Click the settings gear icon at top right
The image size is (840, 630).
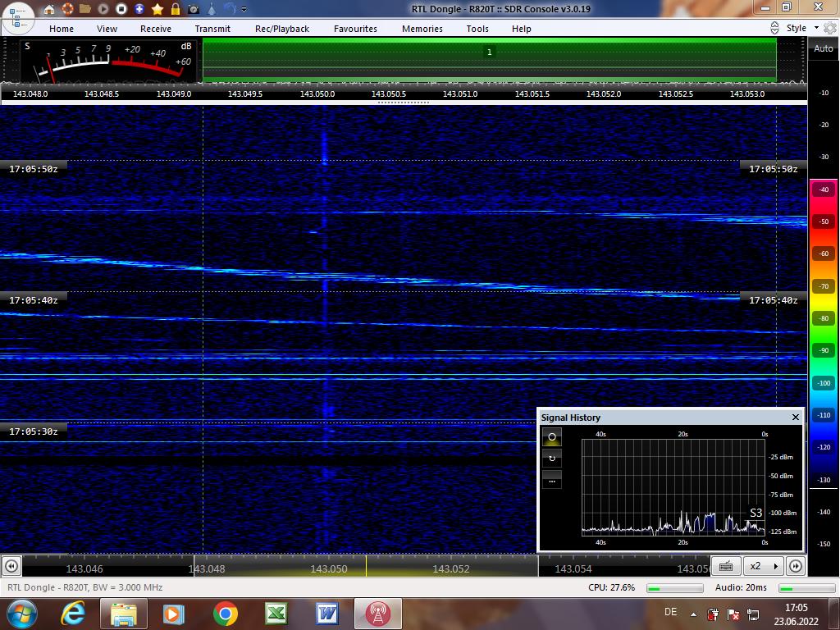(x=830, y=28)
